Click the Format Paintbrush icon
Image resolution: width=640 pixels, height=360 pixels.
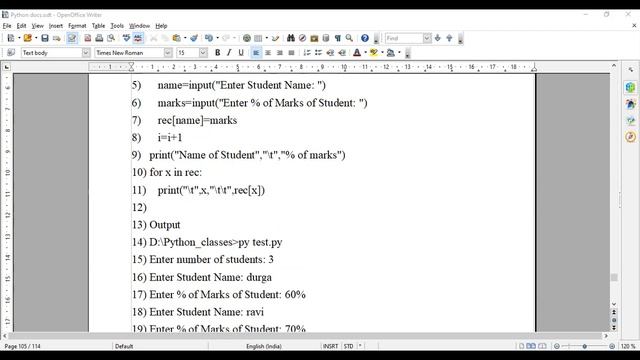pyautogui.click(x=194, y=38)
